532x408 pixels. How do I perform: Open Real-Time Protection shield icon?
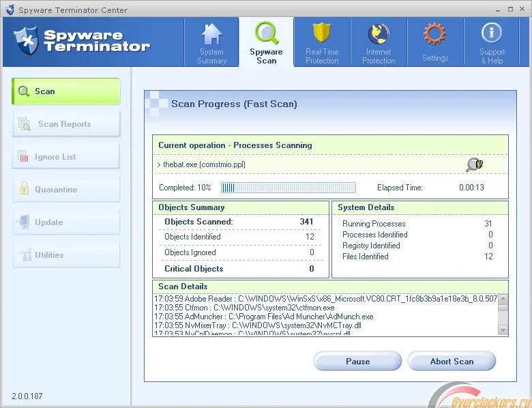coord(321,34)
